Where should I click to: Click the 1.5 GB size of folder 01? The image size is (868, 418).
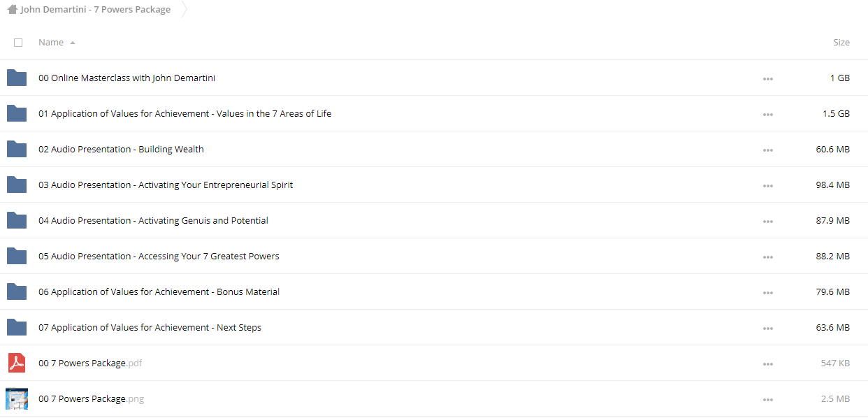click(836, 113)
